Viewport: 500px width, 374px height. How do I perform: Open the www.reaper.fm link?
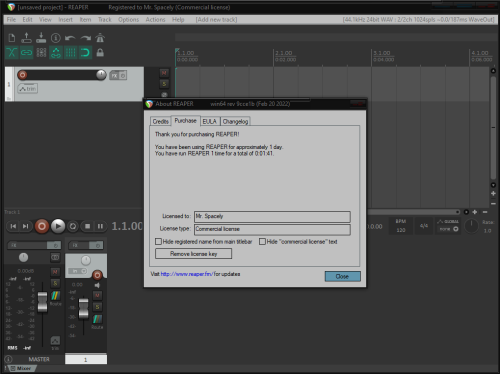point(187,274)
